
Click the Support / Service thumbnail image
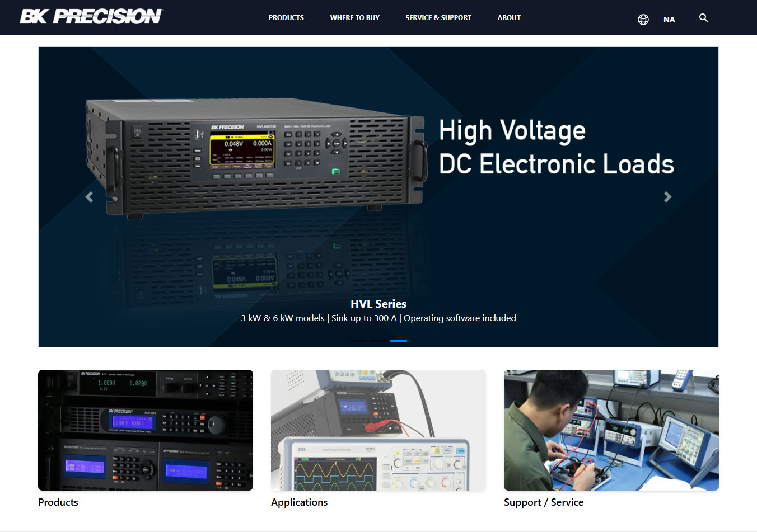click(x=611, y=430)
